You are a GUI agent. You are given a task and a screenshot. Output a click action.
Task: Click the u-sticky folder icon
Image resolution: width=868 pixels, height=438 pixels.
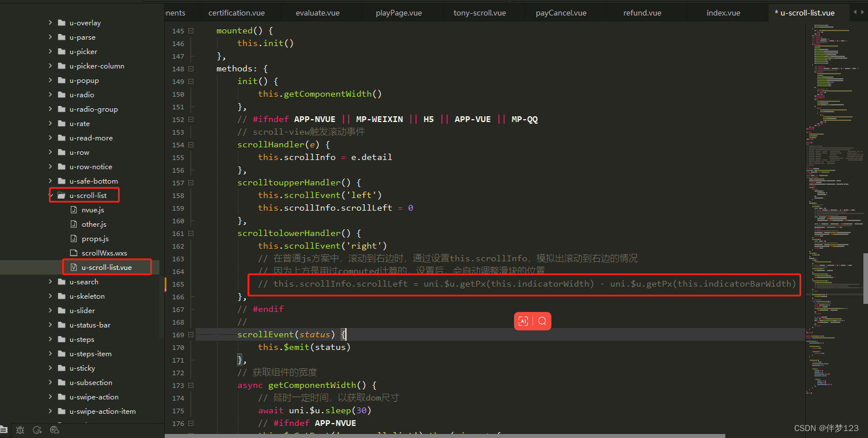pos(62,368)
